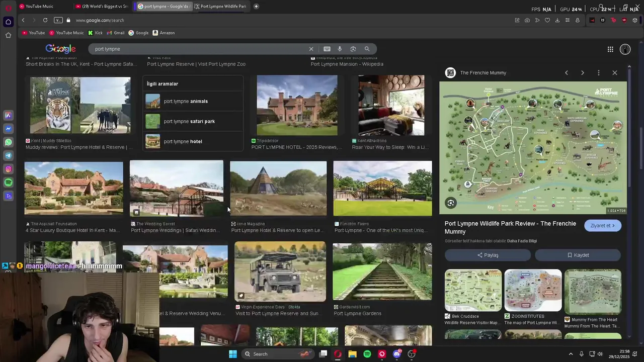Open the Port Lympne park map preview image
Image resolution: width=644 pixels, height=362 pixels.
(x=533, y=147)
